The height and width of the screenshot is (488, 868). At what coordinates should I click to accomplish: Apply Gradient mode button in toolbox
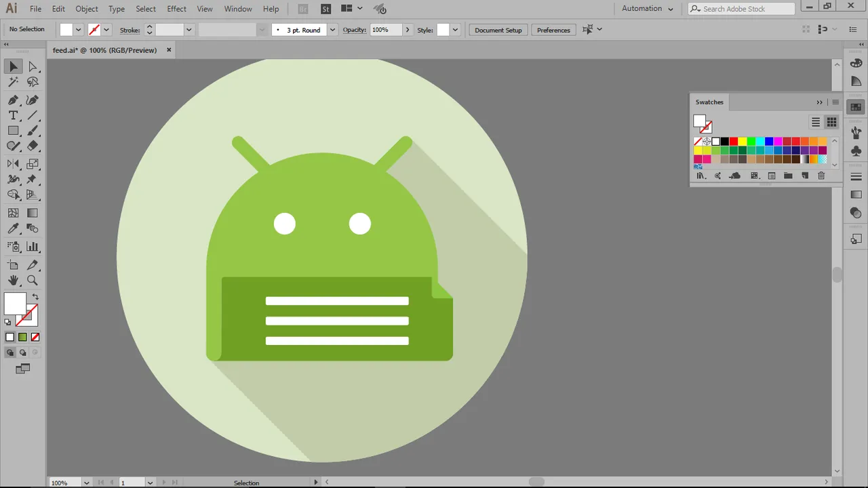(x=22, y=337)
